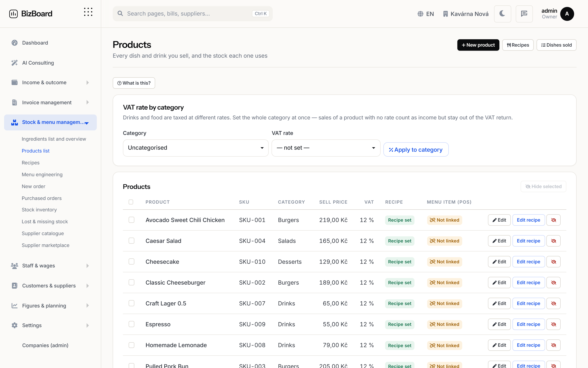Image resolution: width=588 pixels, height=368 pixels.
Task: Click the Invoice management document icon
Action: [14, 102]
